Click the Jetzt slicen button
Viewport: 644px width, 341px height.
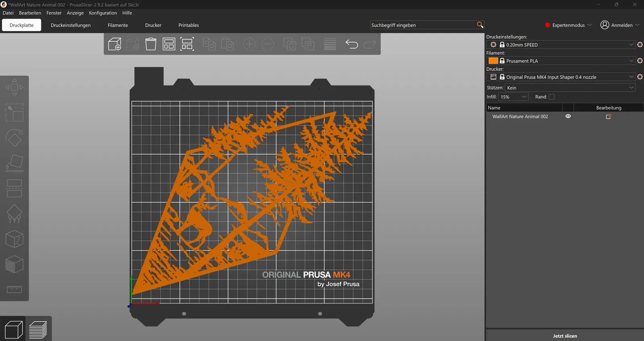[x=565, y=336]
